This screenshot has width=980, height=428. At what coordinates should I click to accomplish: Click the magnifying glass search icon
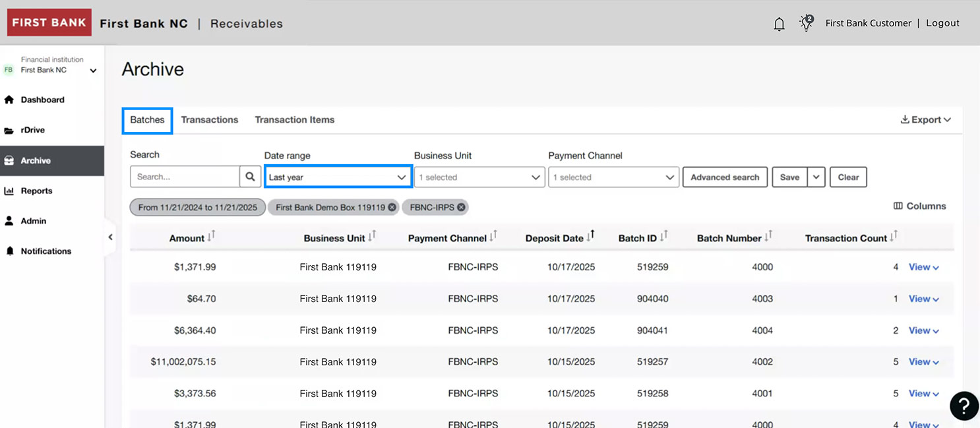click(249, 176)
